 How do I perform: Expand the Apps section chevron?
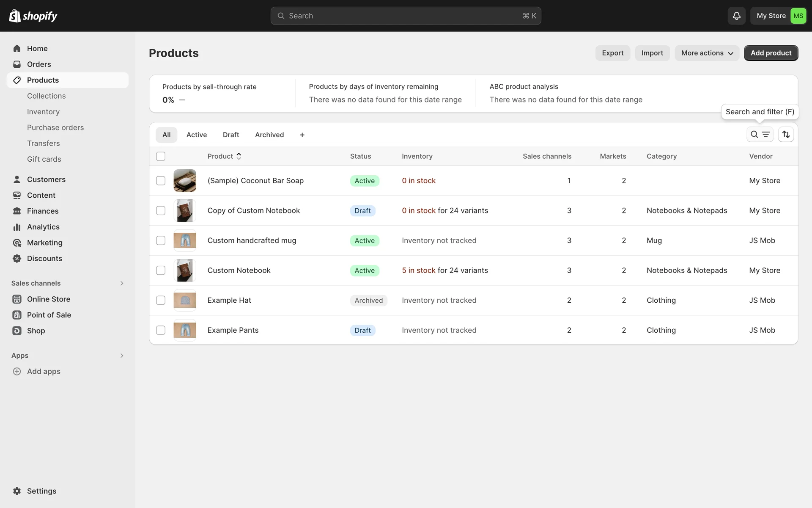[x=122, y=356]
